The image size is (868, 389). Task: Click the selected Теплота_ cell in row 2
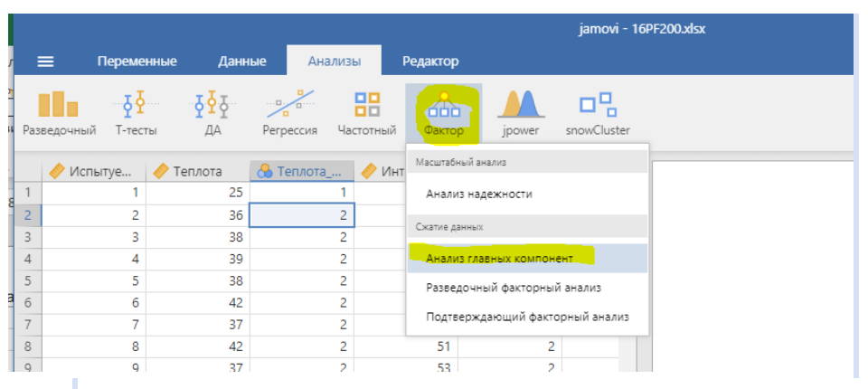(302, 215)
